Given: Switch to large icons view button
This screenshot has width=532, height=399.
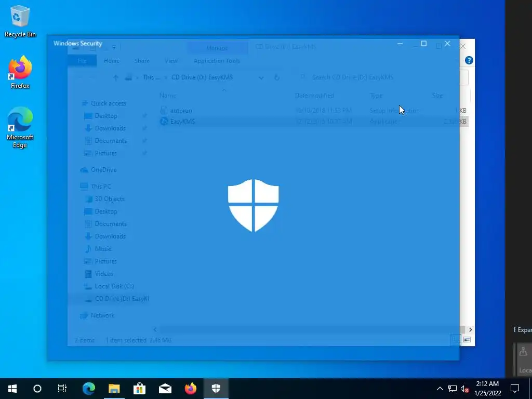Looking at the screenshot, I should click(x=467, y=340).
